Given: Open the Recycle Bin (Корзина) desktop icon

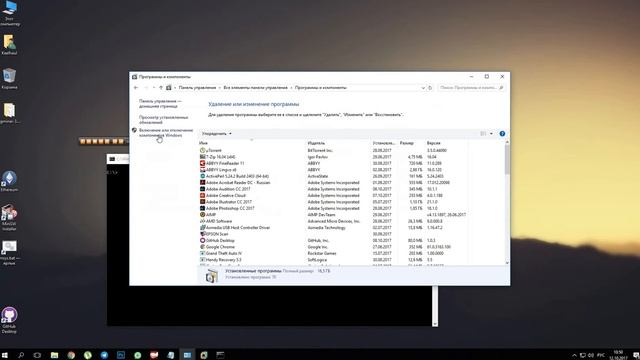Looking at the screenshot, I should pos(9,78).
